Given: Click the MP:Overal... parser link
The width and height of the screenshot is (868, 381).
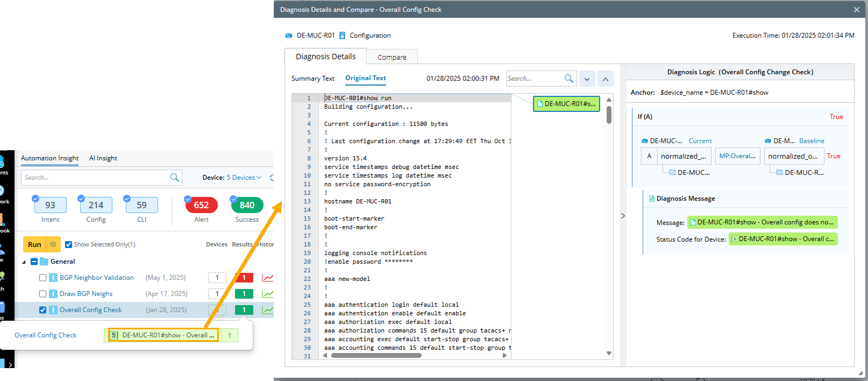Looking at the screenshot, I should coord(737,156).
